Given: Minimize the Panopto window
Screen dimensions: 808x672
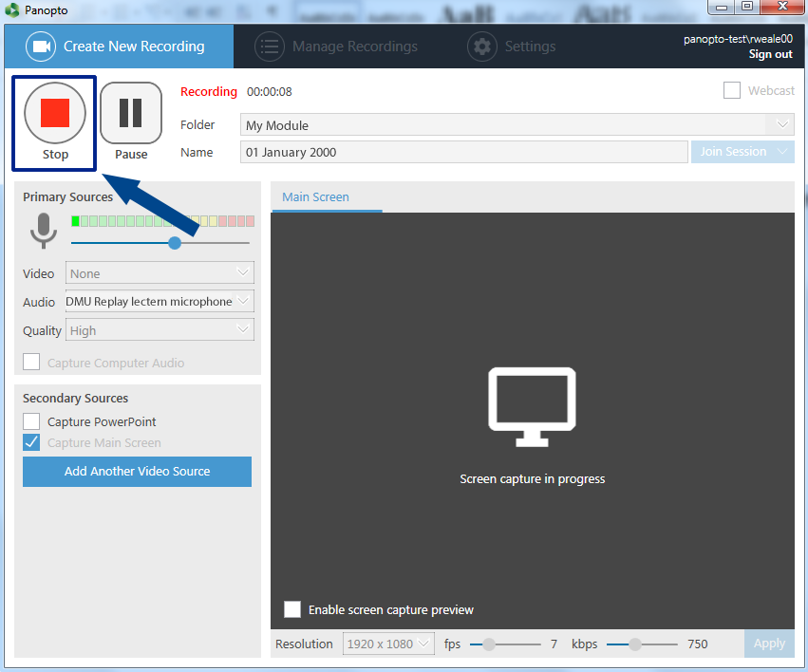Looking at the screenshot, I should [x=722, y=7].
